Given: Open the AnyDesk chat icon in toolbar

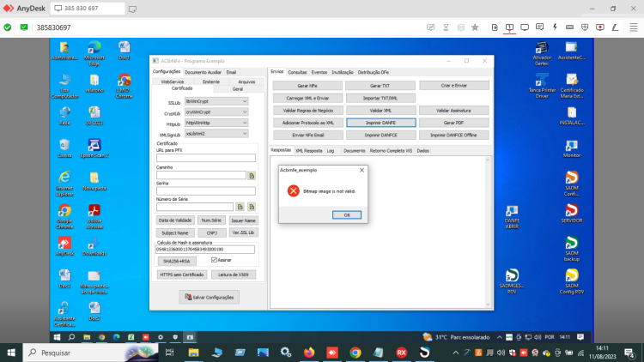Looking at the screenshot, I should pyautogui.click(x=540, y=27).
